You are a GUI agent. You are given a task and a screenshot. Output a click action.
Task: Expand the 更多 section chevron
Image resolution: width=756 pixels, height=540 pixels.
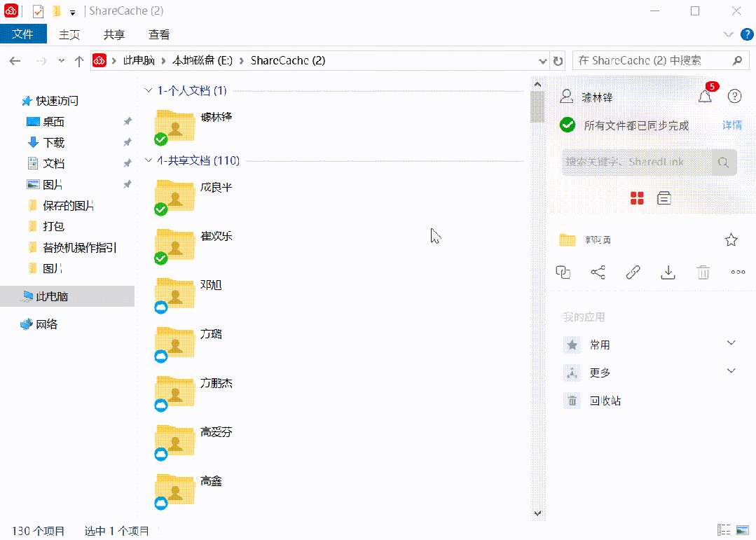731,371
